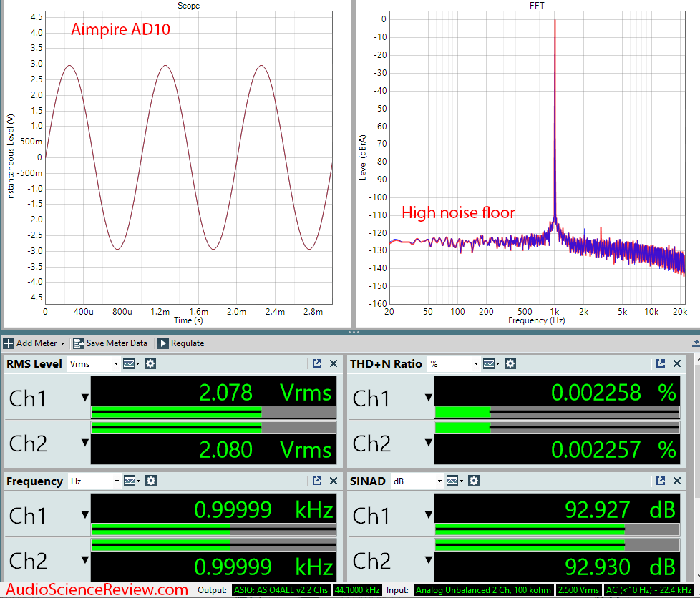Click the RMS Level meter title
This screenshot has height=598, width=700.
click(34, 363)
